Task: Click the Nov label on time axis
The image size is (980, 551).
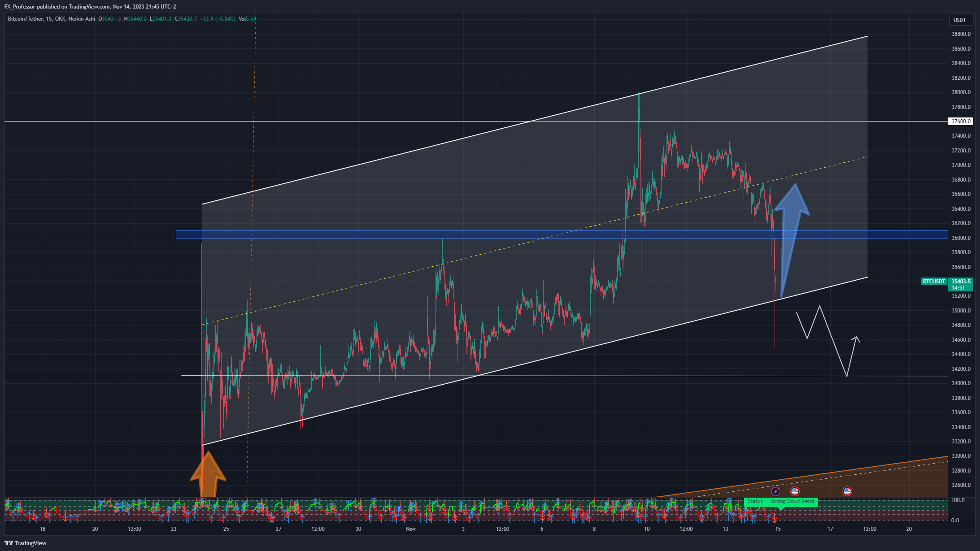Action: coord(411,529)
